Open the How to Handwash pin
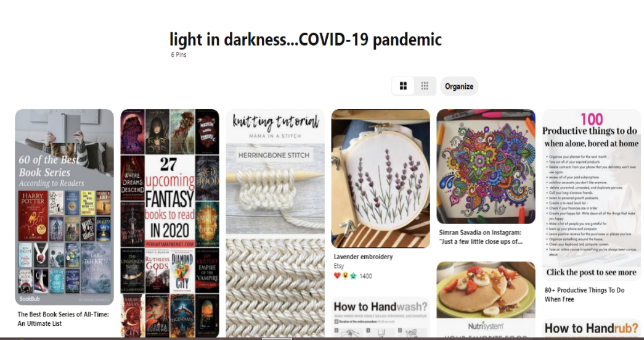The image size is (644, 340). [381, 317]
